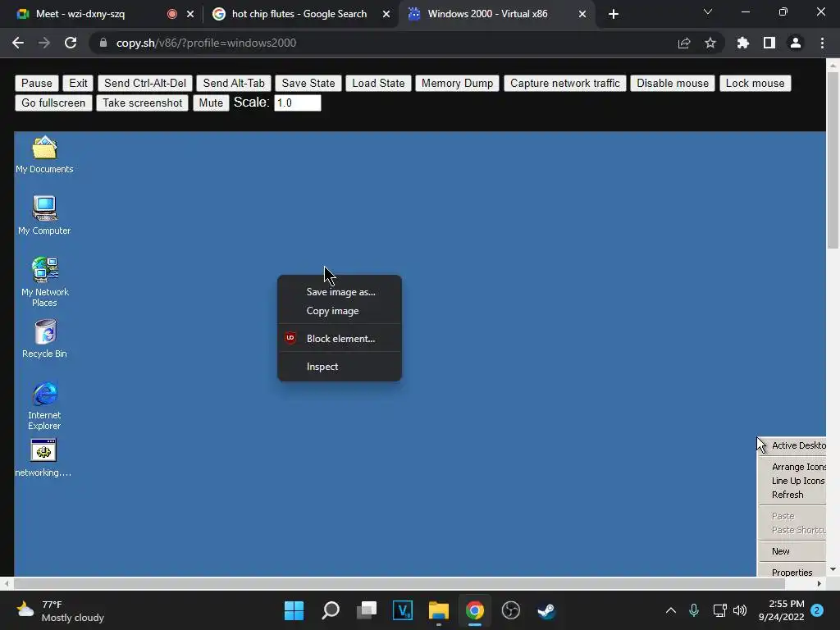Click Send Alt-Tab button

pos(234,83)
